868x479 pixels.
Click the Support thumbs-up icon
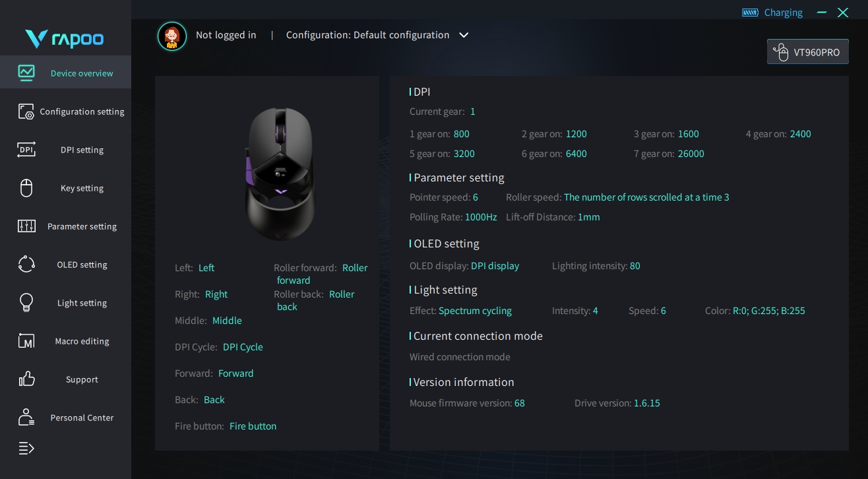26,379
